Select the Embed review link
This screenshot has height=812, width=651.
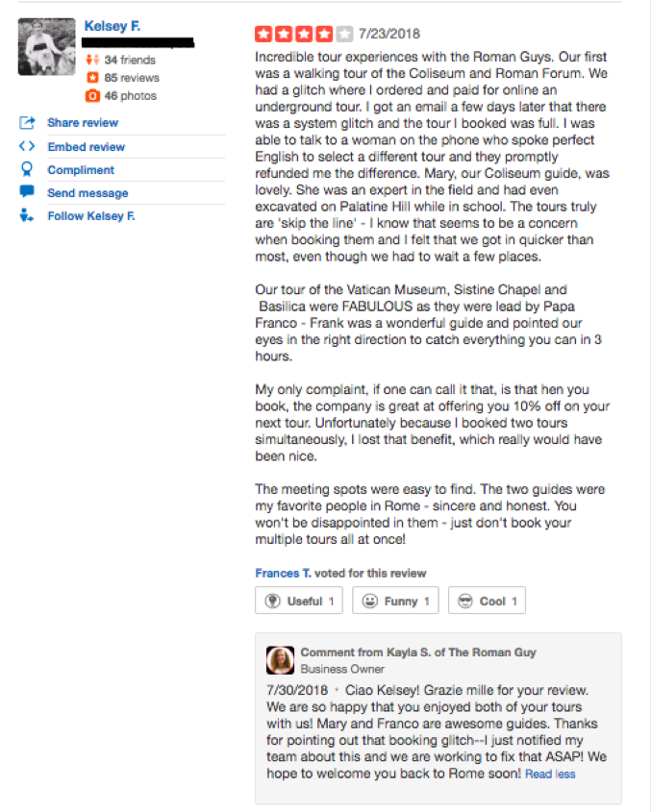86,147
